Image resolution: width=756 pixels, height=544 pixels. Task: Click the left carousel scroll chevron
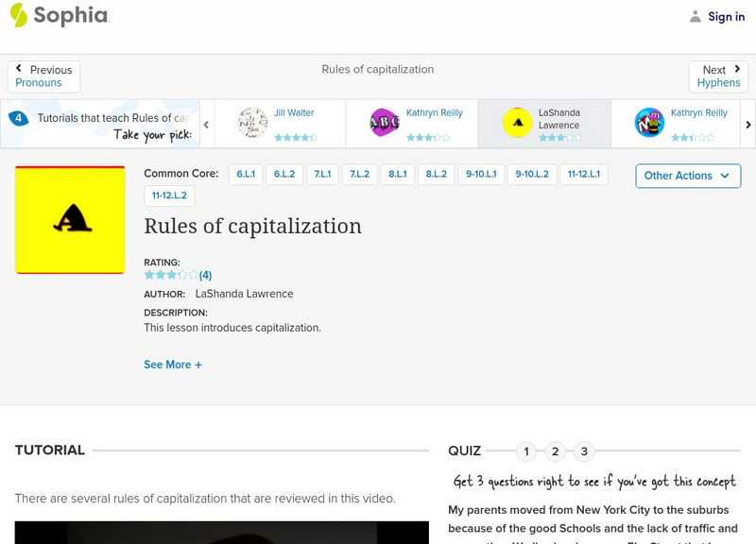[x=206, y=123]
